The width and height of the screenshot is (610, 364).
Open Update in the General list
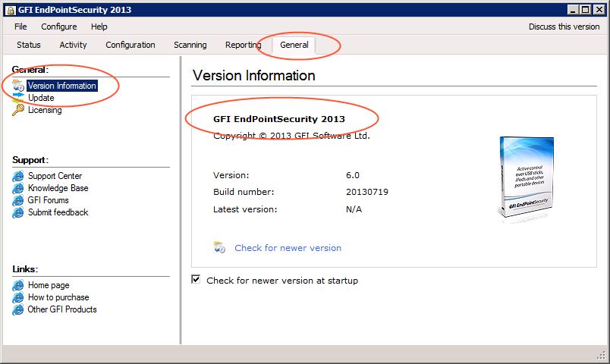(x=41, y=98)
